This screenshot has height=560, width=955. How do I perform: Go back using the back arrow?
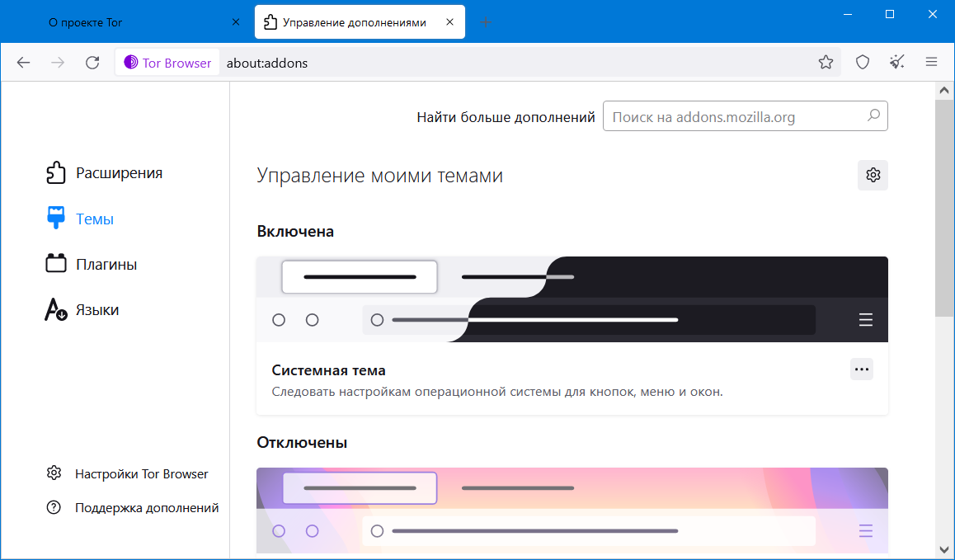(x=23, y=62)
